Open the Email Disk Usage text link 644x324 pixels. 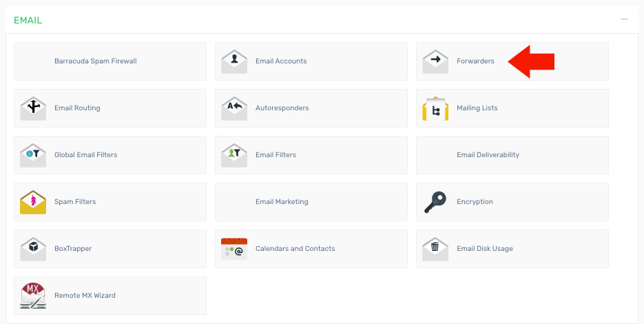484,249
